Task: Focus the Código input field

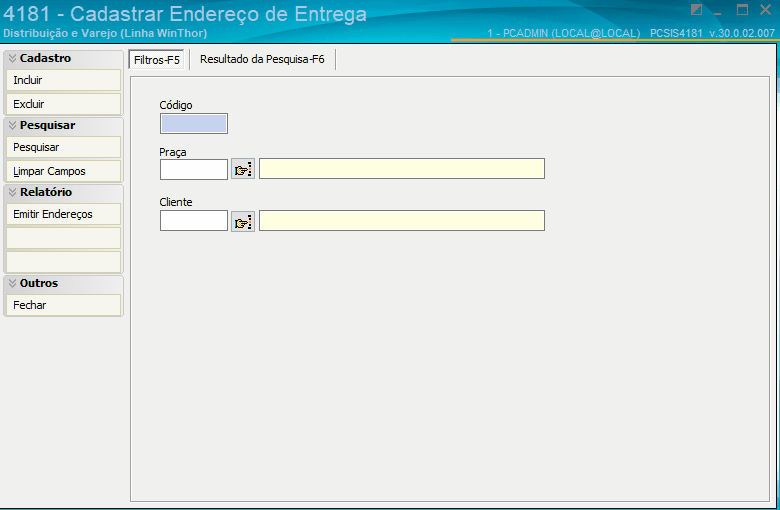Action: [x=194, y=123]
